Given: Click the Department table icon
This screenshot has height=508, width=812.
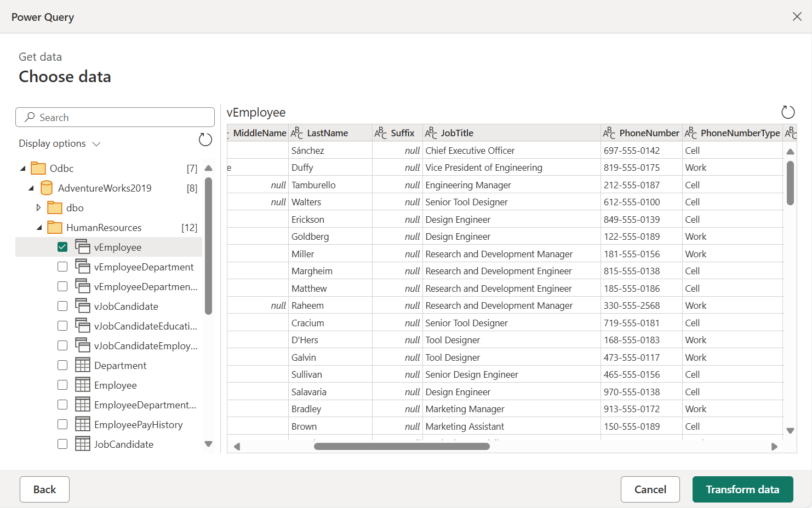Looking at the screenshot, I should tap(83, 365).
